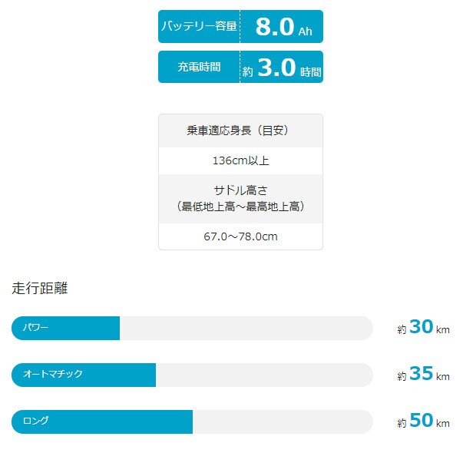The height and width of the screenshot is (476, 476).
Task: Click the 67.0～78.0cm saddle height value
Action: [x=240, y=236]
